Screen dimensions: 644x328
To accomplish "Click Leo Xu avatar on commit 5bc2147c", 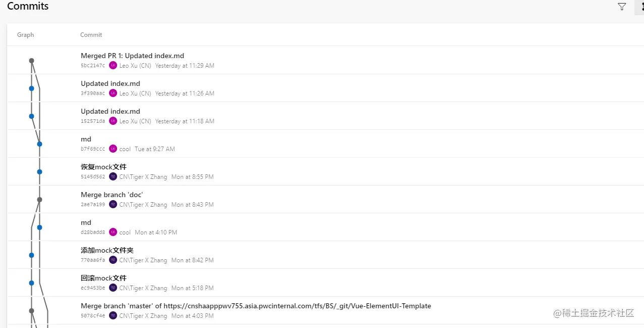I will point(113,65).
